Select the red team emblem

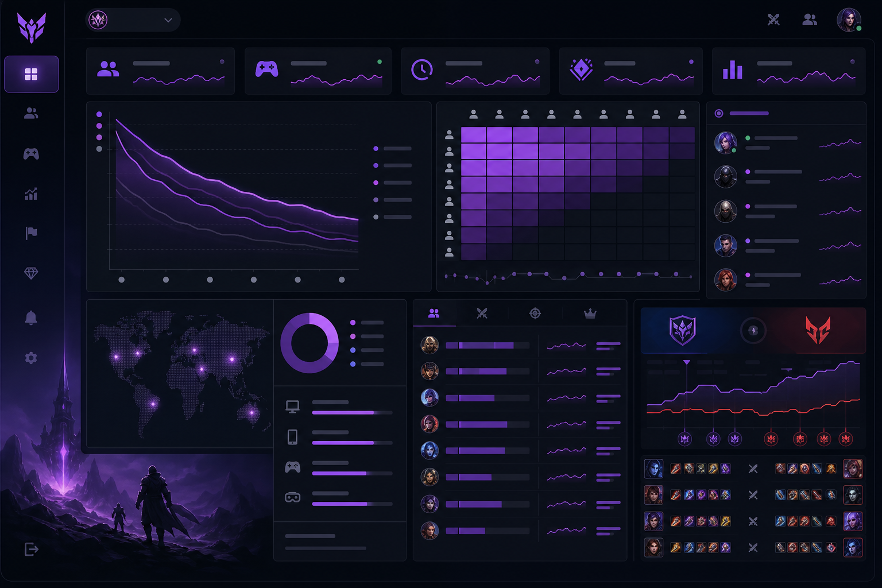pyautogui.click(x=818, y=331)
